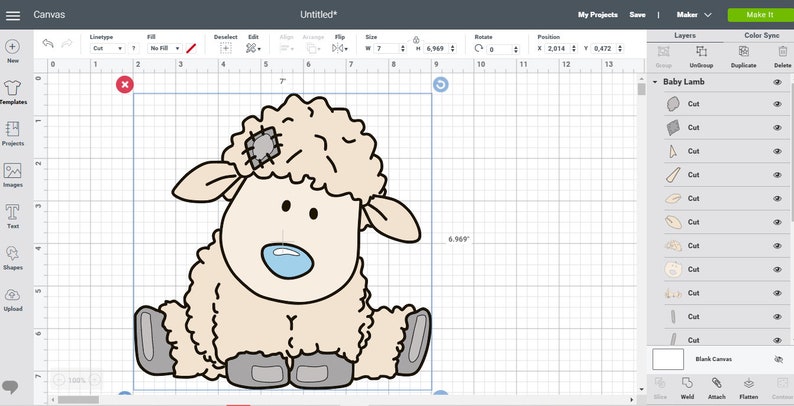The height and width of the screenshot is (406, 794).
Task: Click the size lock aspect ratio icon
Action: [x=416, y=39]
